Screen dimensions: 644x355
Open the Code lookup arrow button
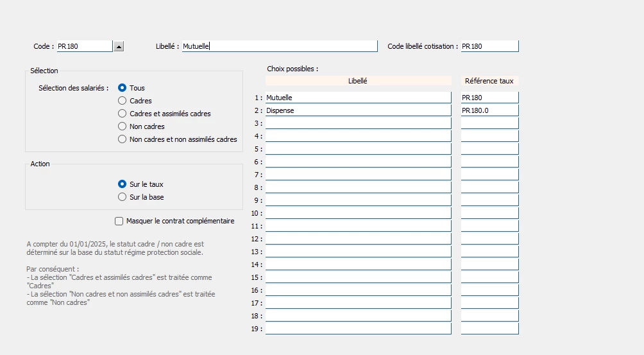click(x=118, y=46)
